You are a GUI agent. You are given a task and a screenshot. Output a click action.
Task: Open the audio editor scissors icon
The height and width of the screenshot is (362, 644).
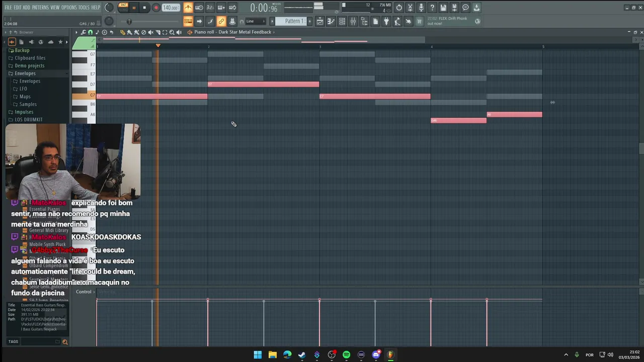tap(410, 8)
